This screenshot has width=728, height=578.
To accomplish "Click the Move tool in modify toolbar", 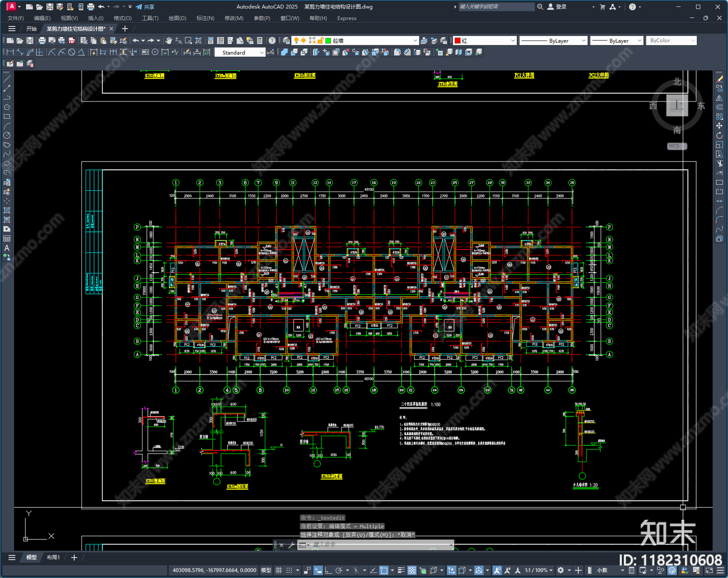I will 719,126.
